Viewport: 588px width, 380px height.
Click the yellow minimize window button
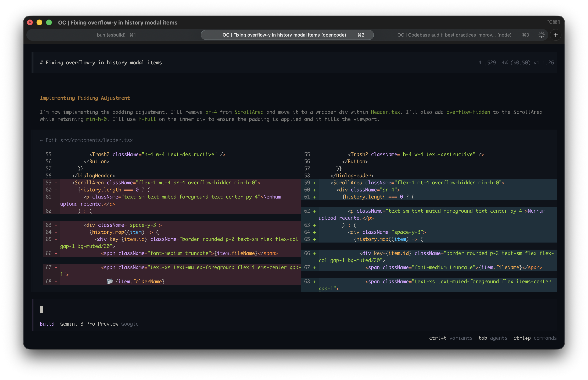39,22
